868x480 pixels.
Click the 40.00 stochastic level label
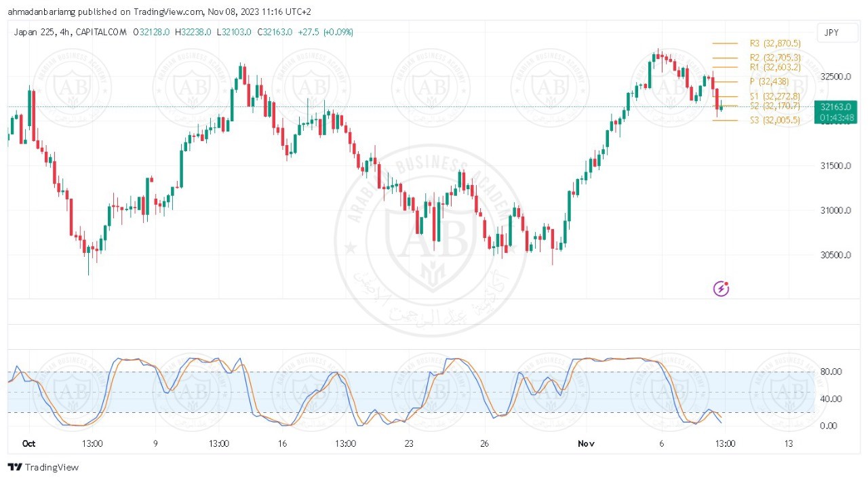click(831, 399)
